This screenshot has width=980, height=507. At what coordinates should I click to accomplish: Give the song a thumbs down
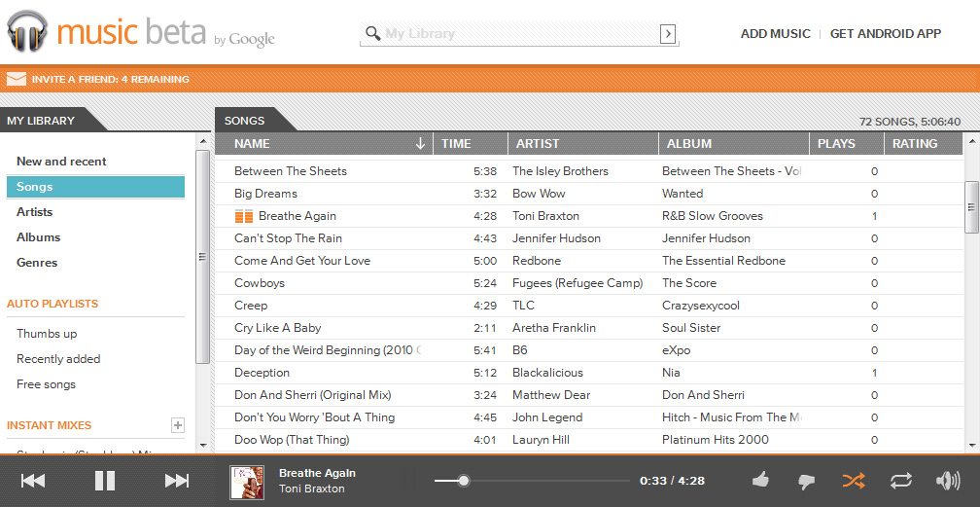(806, 481)
